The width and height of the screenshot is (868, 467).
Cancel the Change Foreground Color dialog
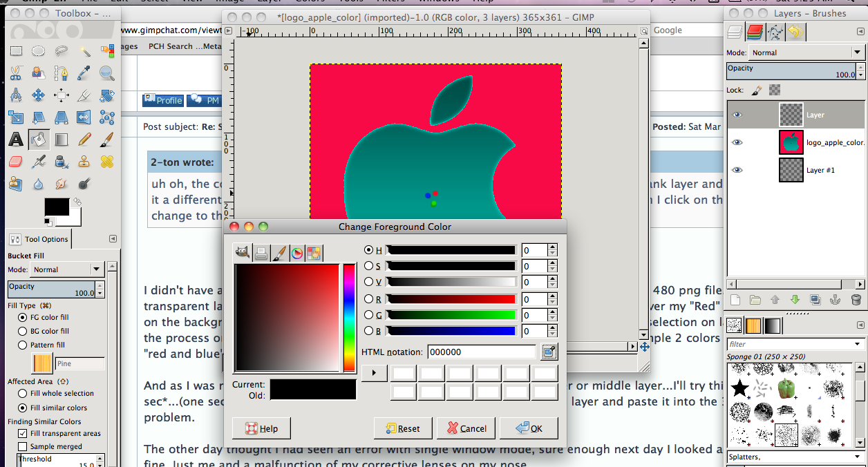tap(466, 428)
